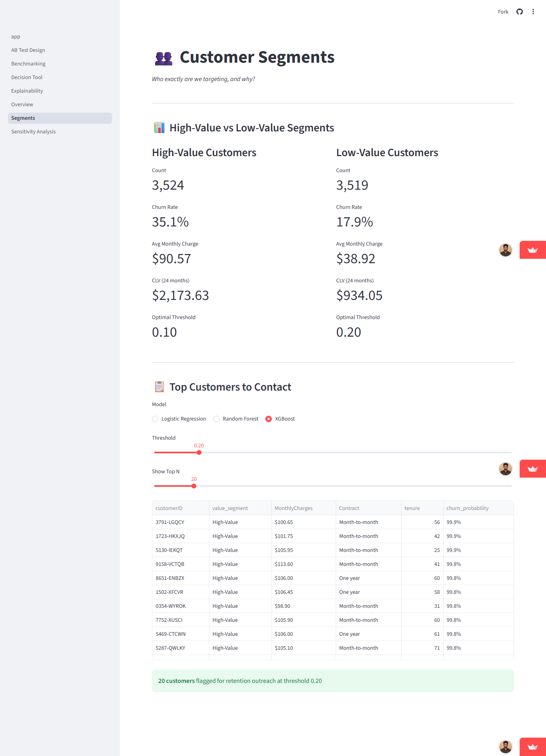Select the Segments sidebar item
Screen dimensions: 546x756
pyautogui.click(x=60, y=118)
